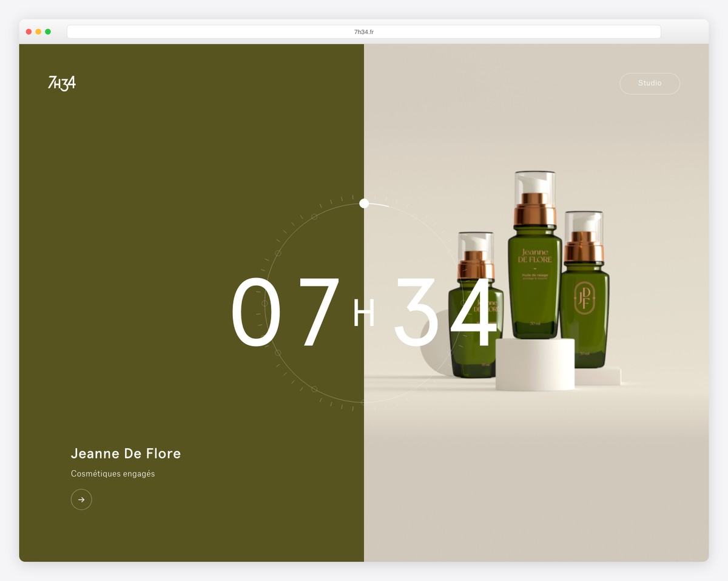Select the eleven o'clock dial marker circle
728x581 pixels.
[314, 217]
